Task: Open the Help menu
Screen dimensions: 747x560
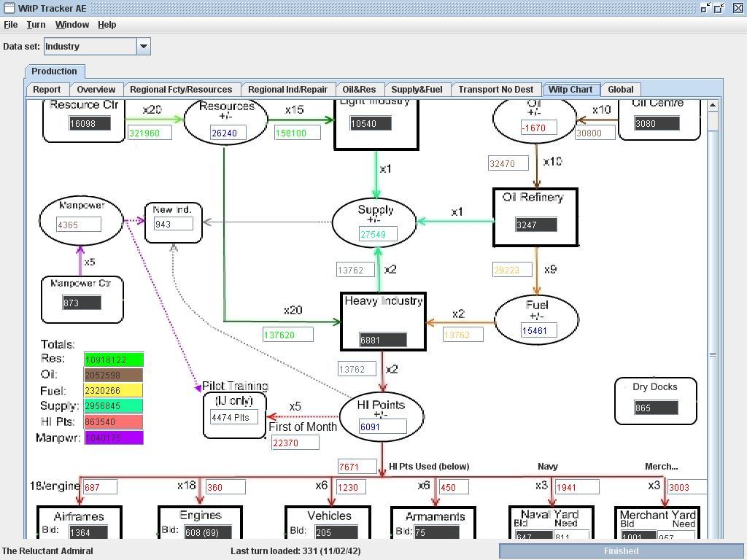Action: click(x=107, y=25)
